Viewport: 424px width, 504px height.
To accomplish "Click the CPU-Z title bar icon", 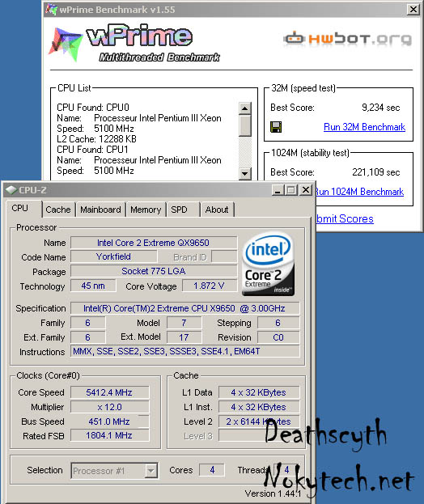I will [x=11, y=190].
